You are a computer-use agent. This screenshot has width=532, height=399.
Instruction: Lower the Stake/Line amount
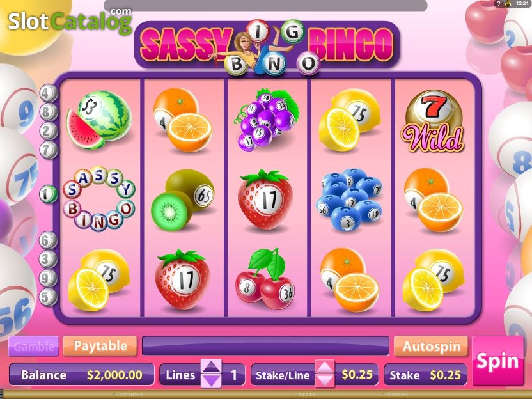pyautogui.click(x=325, y=381)
